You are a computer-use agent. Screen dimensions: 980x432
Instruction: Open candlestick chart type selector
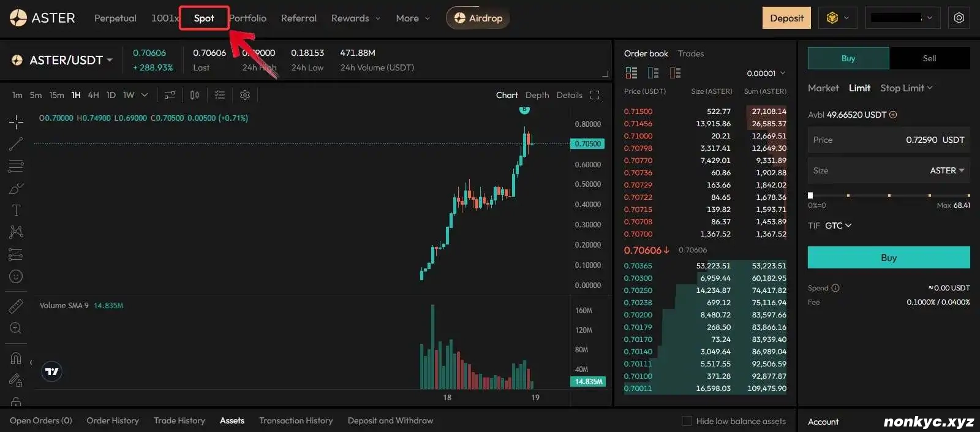coord(195,95)
